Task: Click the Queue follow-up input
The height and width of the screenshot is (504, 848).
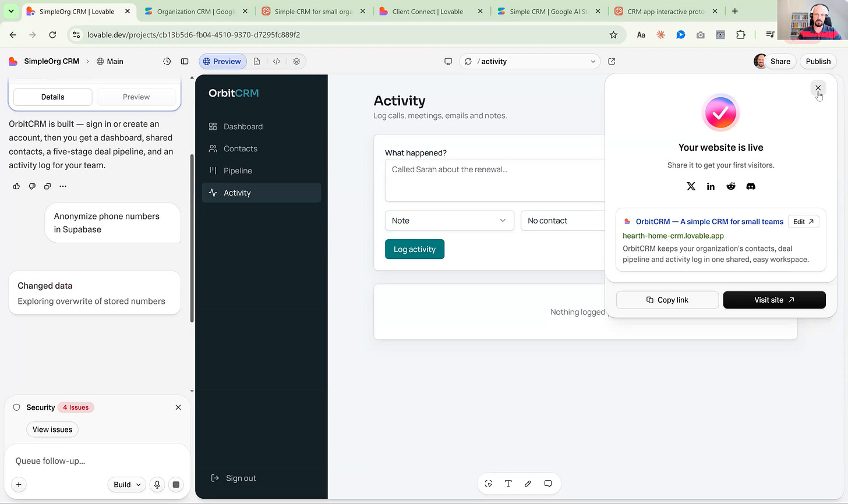Action: [97, 461]
